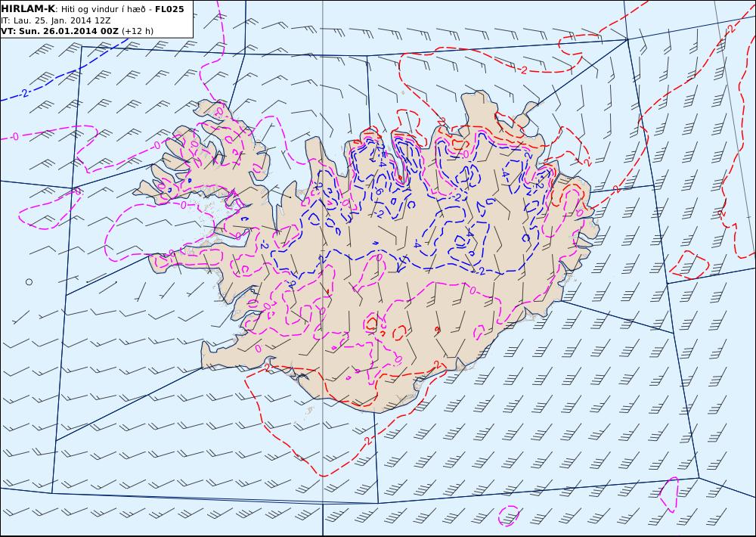756x537 pixels.
Task: Select the '(+12 h)' forecast offset text
Action: click(x=138, y=31)
